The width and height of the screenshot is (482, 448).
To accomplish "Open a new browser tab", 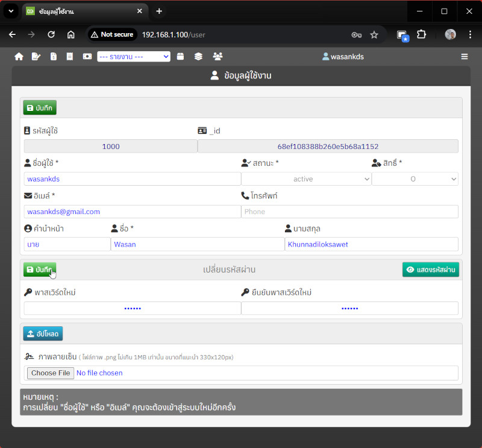I will tap(159, 11).
